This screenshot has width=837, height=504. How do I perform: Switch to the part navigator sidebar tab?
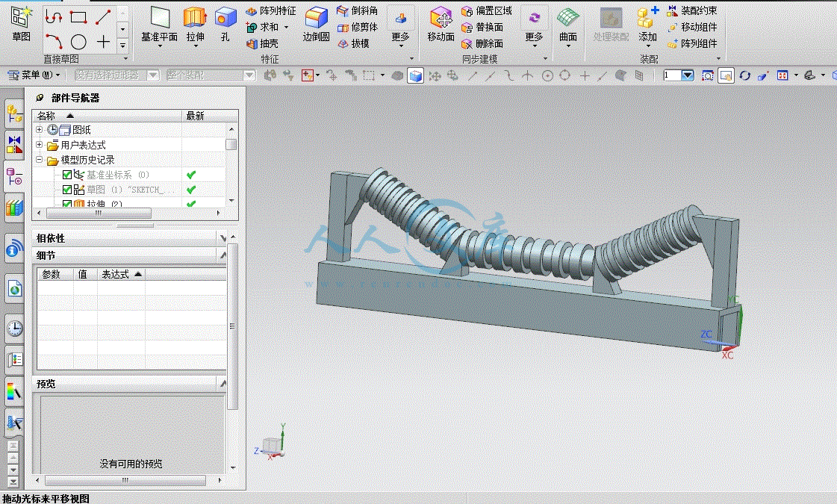[14, 176]
